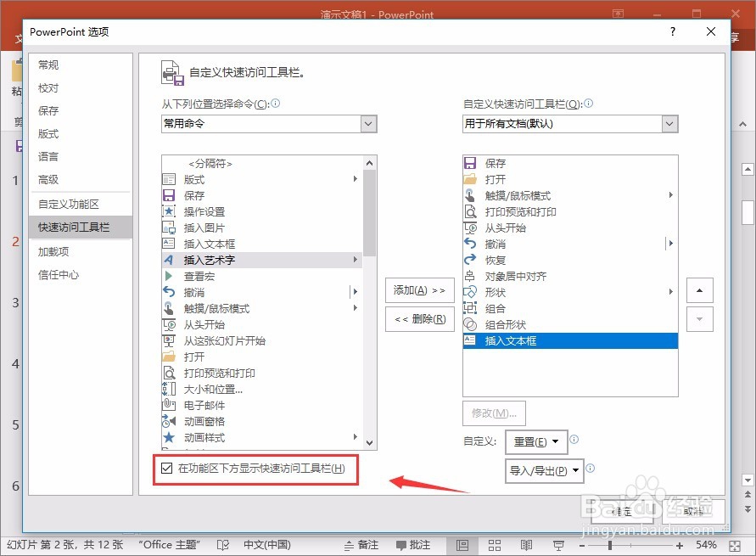Select the 组合形状 icon in the right list
The height and width of the screenshot is (556, 756).
pyautogui.click(x=470, y=324)
